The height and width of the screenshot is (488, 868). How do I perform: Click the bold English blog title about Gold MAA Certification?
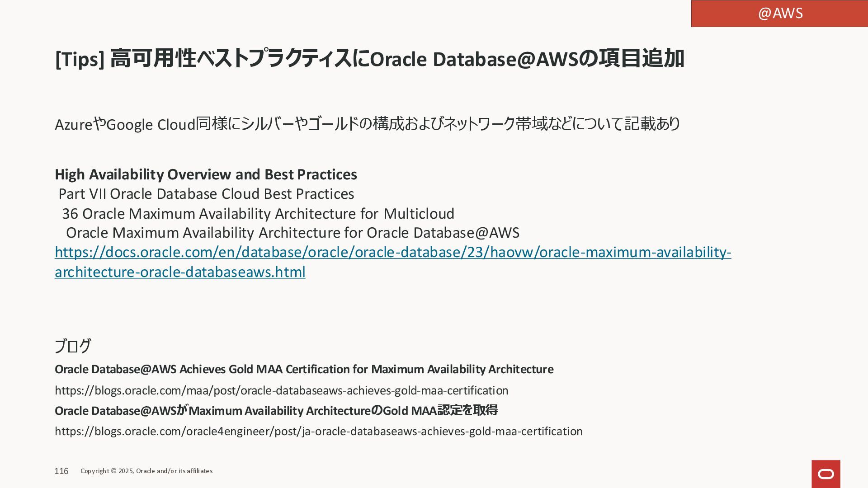(x=304, y=370)
